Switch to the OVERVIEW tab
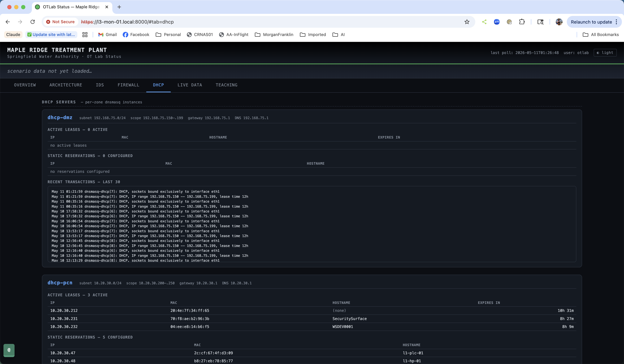Screen dimensions: 624x364 coord(25,85)
